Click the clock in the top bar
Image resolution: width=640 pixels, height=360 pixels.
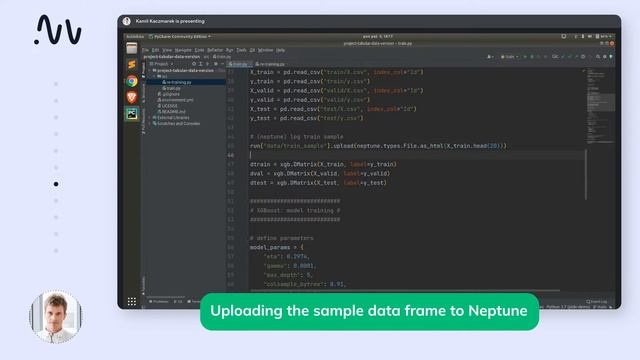point(378,36)
